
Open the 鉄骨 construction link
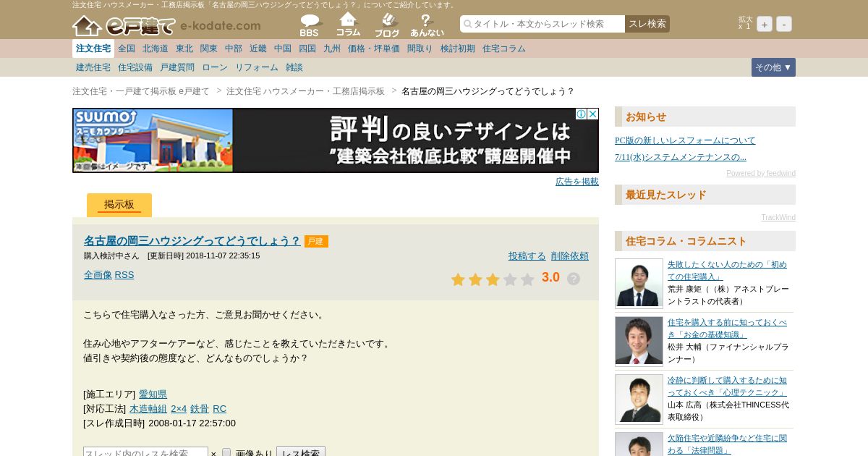point(200,409)
